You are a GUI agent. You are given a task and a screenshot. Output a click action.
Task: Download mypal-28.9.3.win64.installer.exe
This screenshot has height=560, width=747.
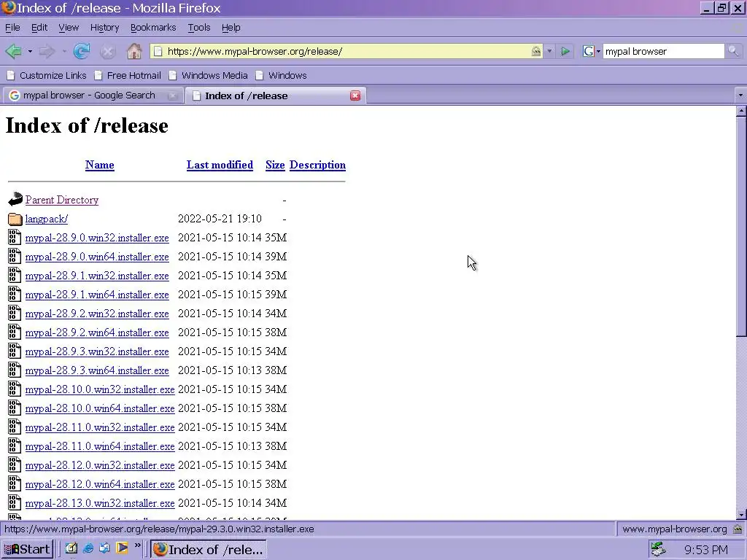[x=97, y=370]
